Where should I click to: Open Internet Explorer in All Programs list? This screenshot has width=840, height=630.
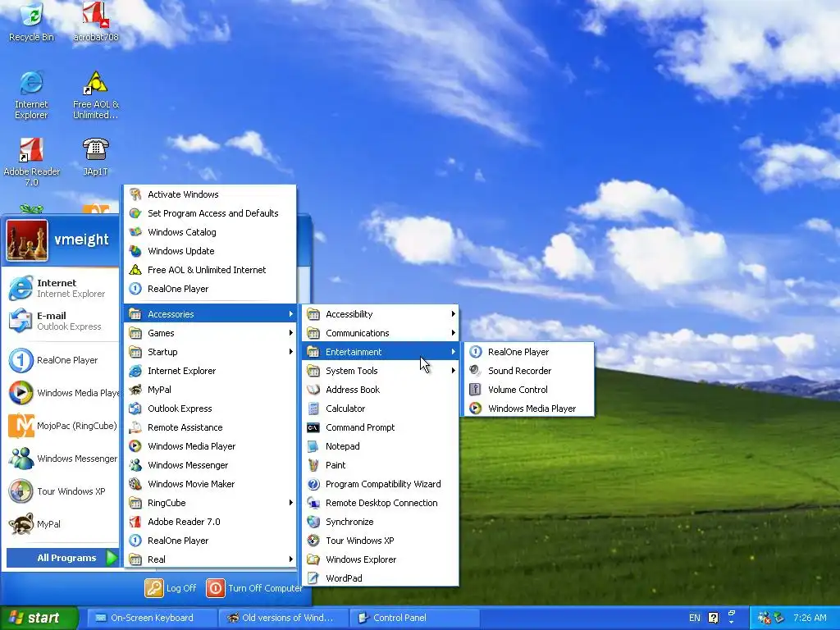tap(210, 371)
